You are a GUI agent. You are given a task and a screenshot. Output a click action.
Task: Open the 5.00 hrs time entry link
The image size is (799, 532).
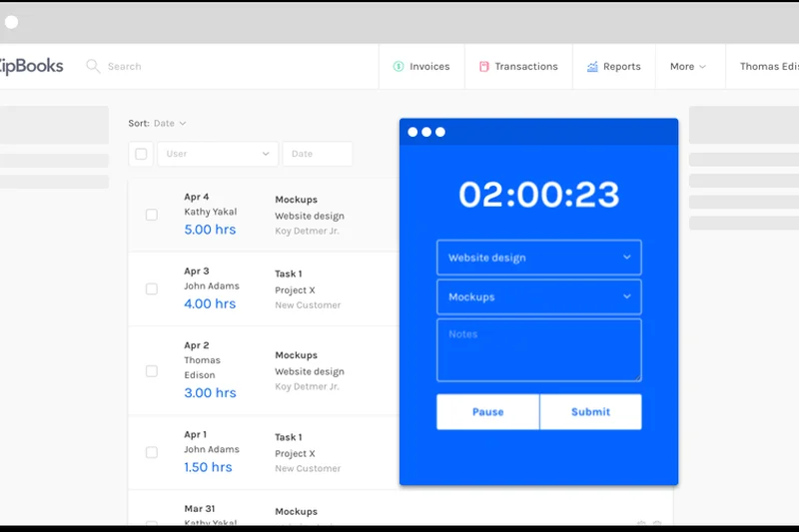tap(210, 230)
